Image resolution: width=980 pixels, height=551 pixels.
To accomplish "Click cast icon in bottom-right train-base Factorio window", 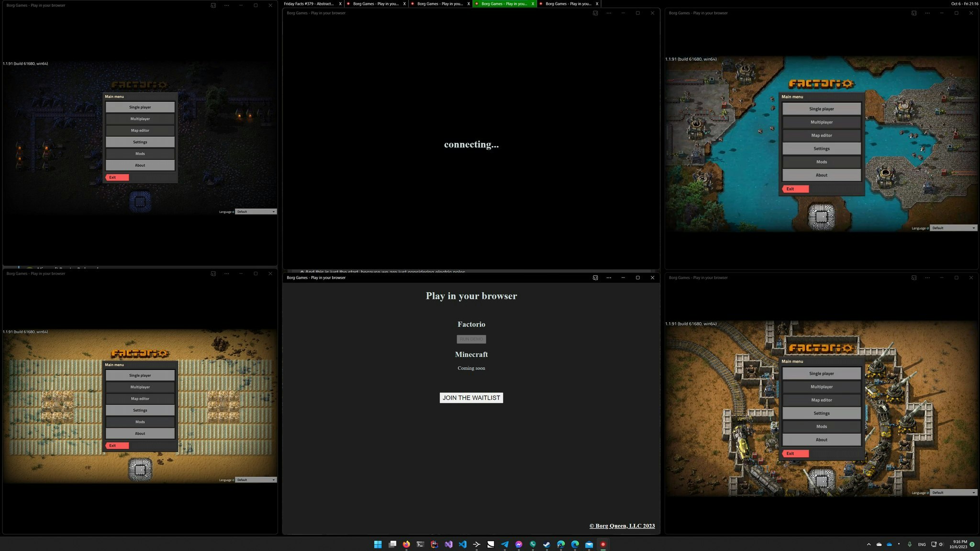I will [x=914, y=278].
